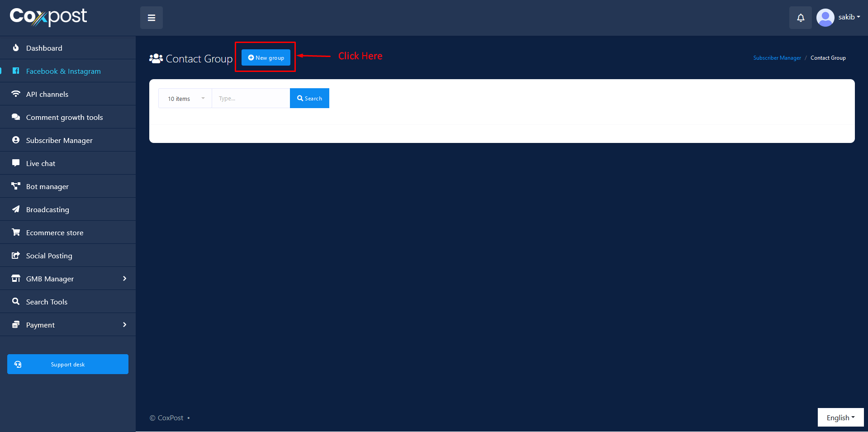The image size is (868, 432).
Task: Click the Live chat bubble icon
Action: coord(16,163)
